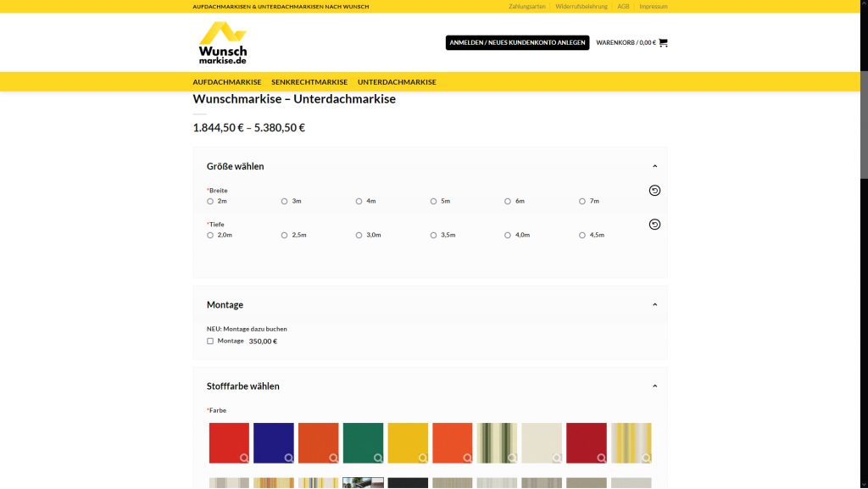This screenshot has height=489, width=868.
Task: Zoom the green fabric swatch magnifier
Action: coord(378,458)
